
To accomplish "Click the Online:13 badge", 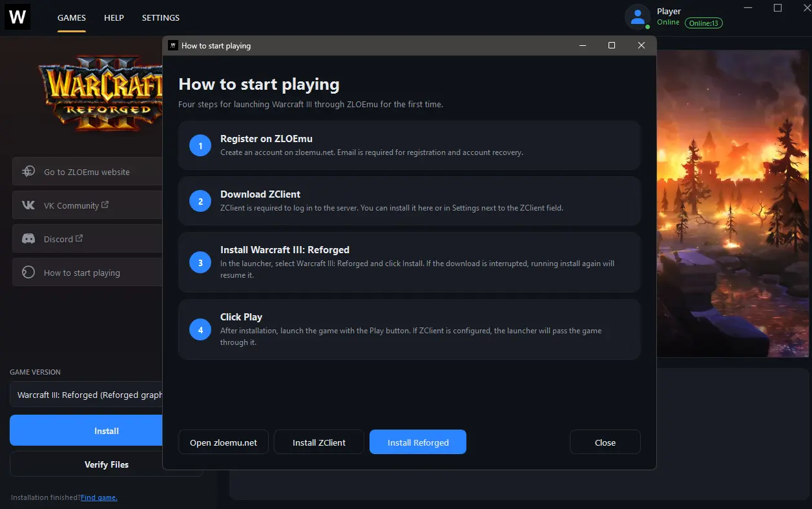I will [x=703, y=23].
